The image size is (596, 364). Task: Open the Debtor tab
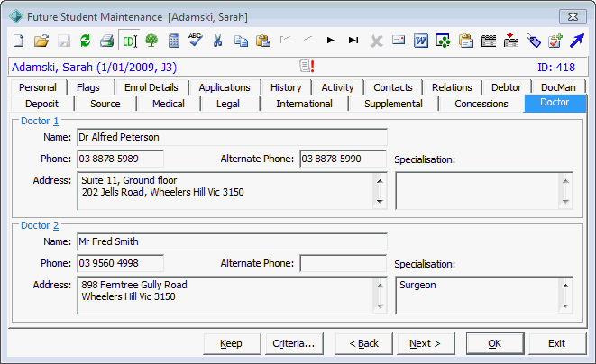coord(507,87)
